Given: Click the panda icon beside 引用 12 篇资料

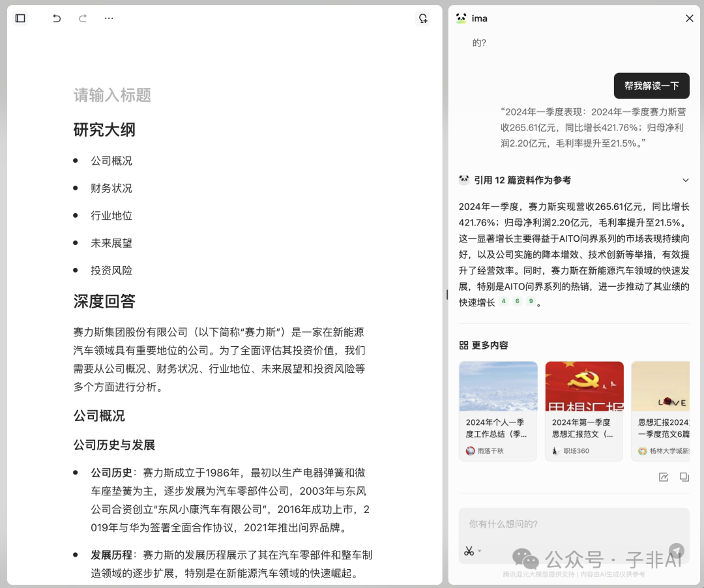Looking at the screenshot, I should pos(464,179).
